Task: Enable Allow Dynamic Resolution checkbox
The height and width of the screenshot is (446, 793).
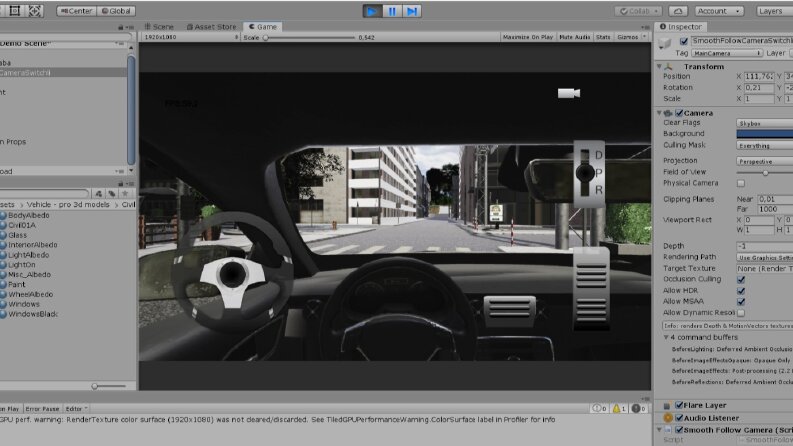Action: pyautogui.click(x=741, y=313)
